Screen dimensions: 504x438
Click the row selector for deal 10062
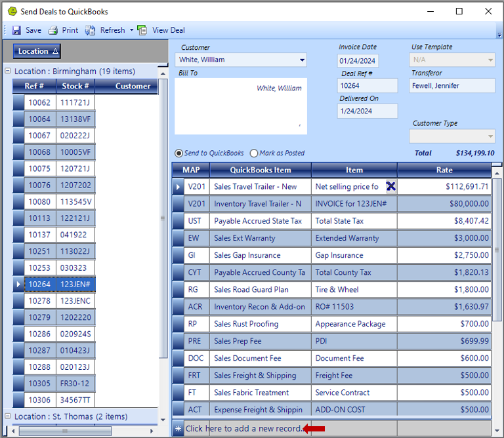[18, 102]
